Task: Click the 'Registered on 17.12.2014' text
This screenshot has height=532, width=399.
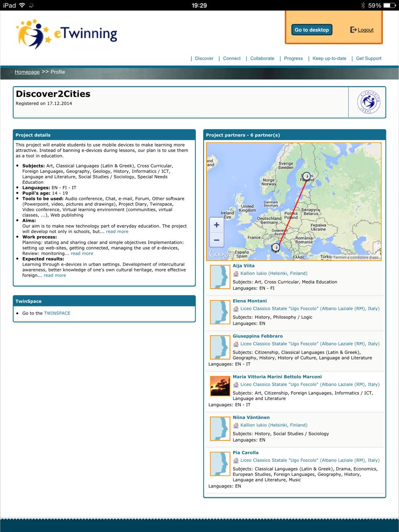Action: pos(44,103)
